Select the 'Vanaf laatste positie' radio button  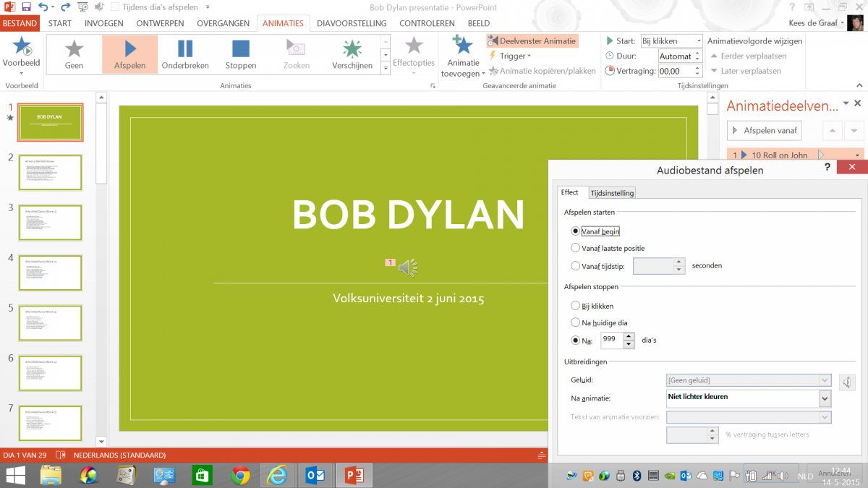tap(576, 248)
